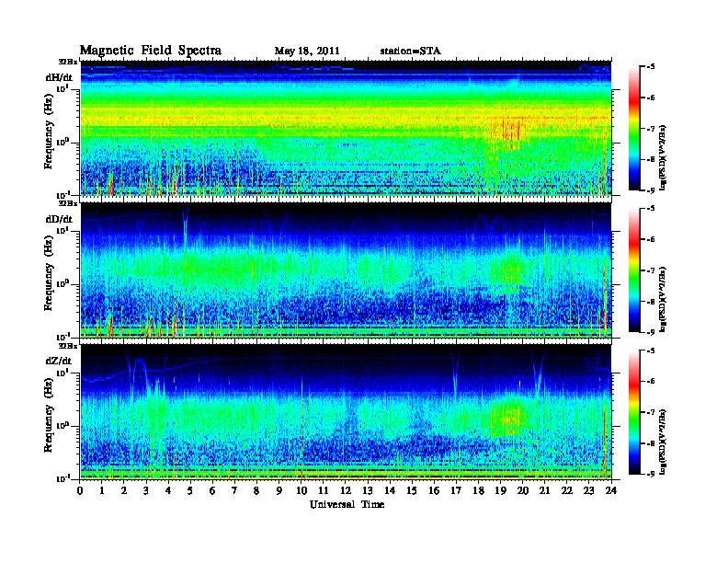
Task: Click the hour tick label '12' on time axis
Action: (346, 490)
